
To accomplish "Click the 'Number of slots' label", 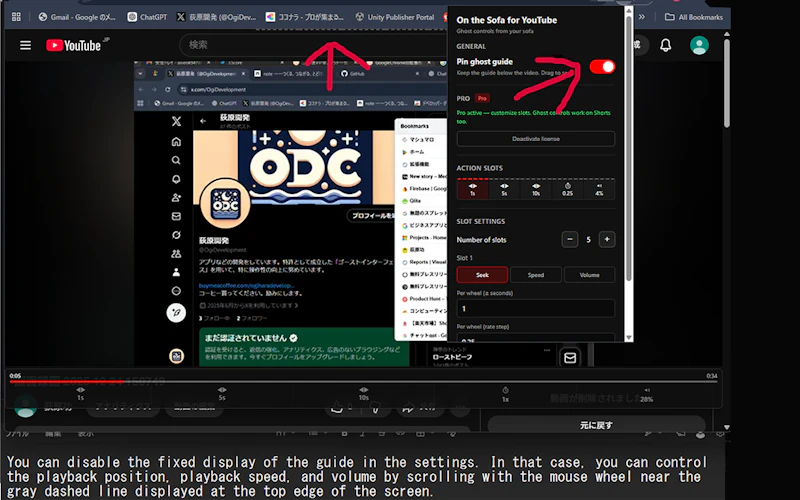I will 482,239.
